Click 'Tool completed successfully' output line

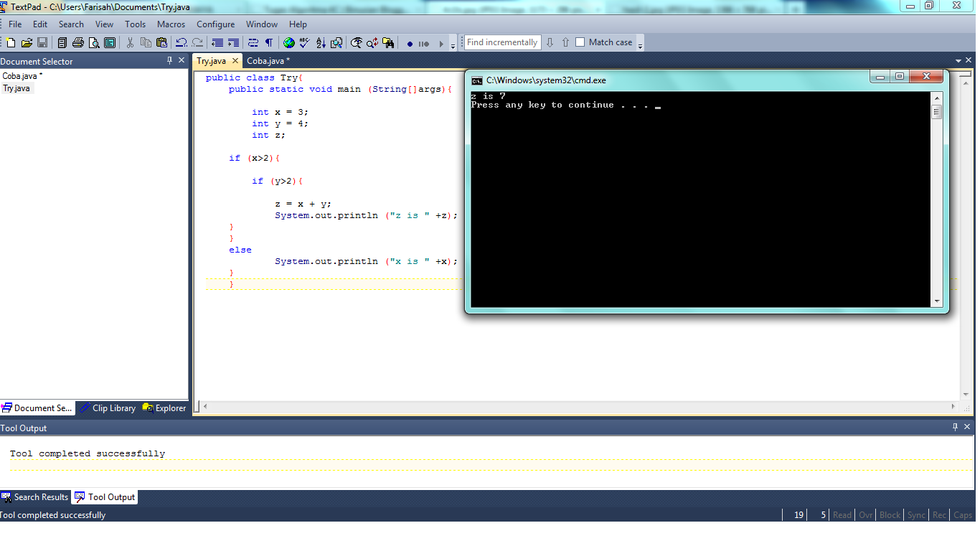coord(88,453)
